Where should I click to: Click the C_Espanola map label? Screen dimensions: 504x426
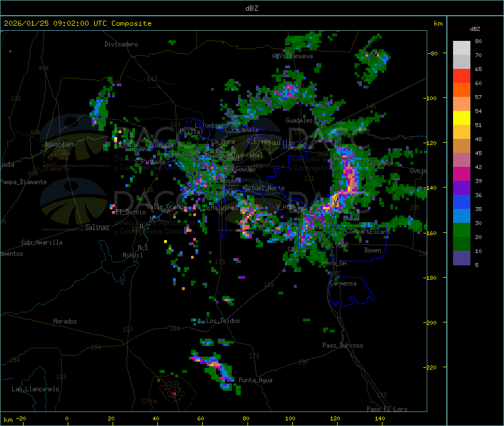pyautogui.click(x=241, y=130)
